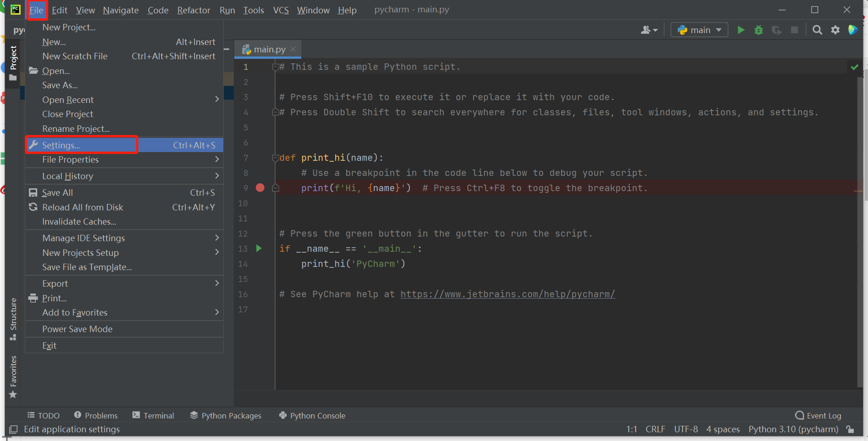The image size is (868, 441).
Task: Expand the Open Recent submenu
Action: (x=124, y=100)
